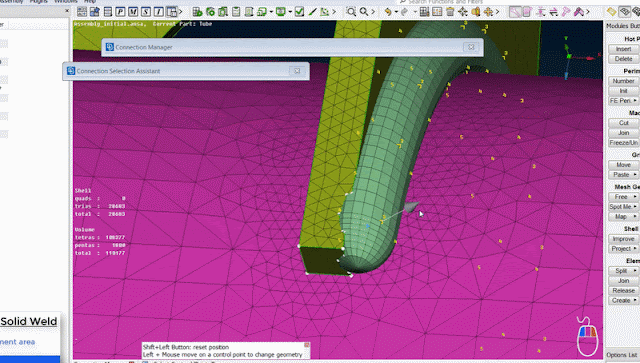Click the green pencil line icon
The image size is (640, 363).
(312, 12)
